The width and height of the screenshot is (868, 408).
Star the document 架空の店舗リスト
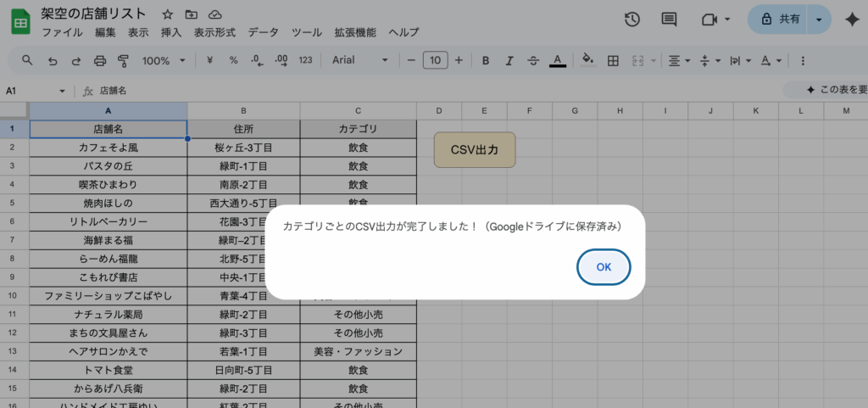click(167, 15)
